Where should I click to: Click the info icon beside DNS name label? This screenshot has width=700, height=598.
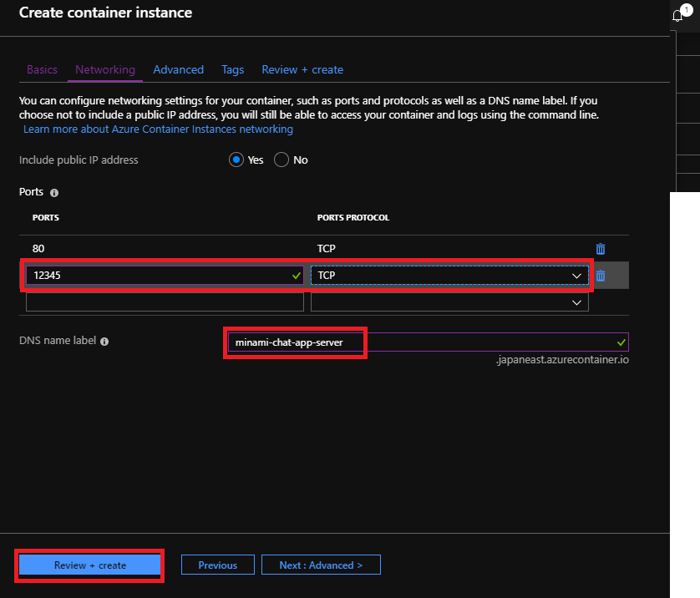[104, 342]
